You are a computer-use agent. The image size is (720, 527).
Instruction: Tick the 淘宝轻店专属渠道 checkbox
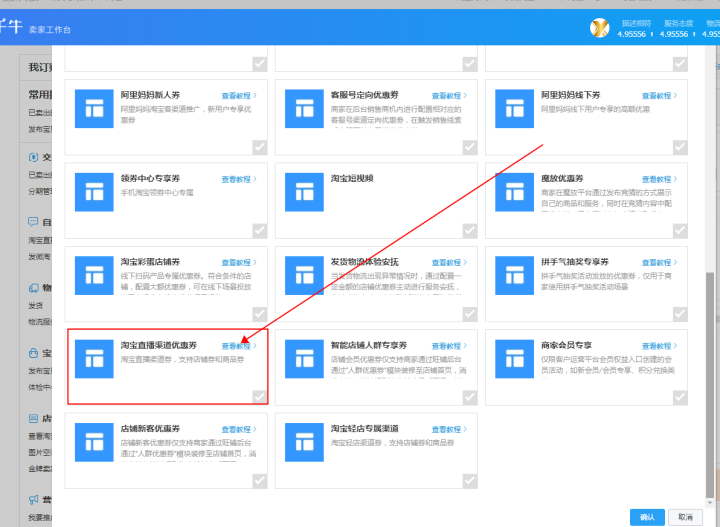point(470,481)
